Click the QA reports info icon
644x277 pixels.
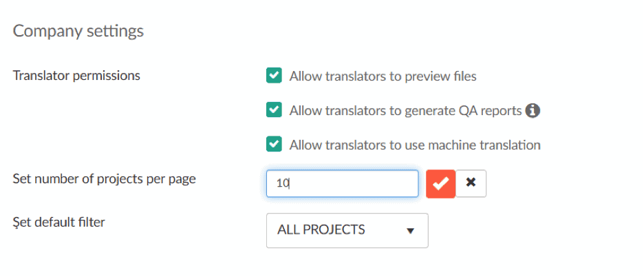click(x=533, y=110)
